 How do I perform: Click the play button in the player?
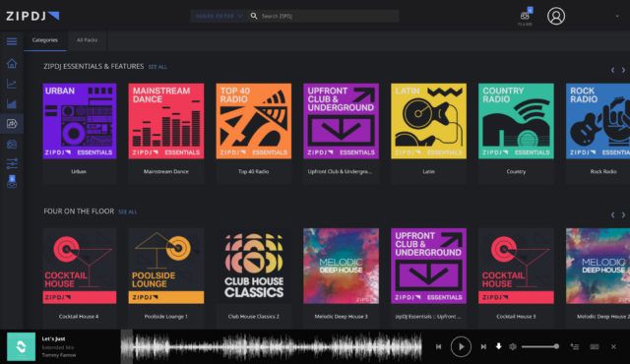461,346
